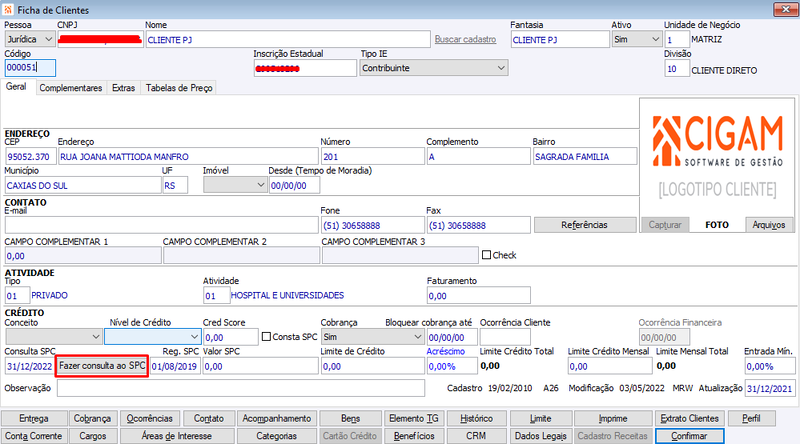Open the Referências button
800x444 pixels.
[x=585, y=225]
